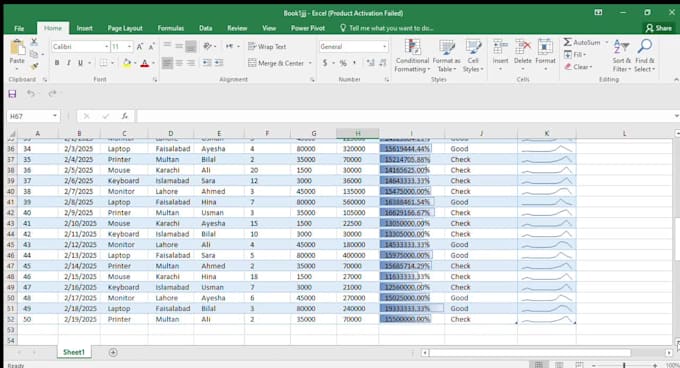Select the Sheet1 tab
Screen dimensions: 680x368
[74, 352]
